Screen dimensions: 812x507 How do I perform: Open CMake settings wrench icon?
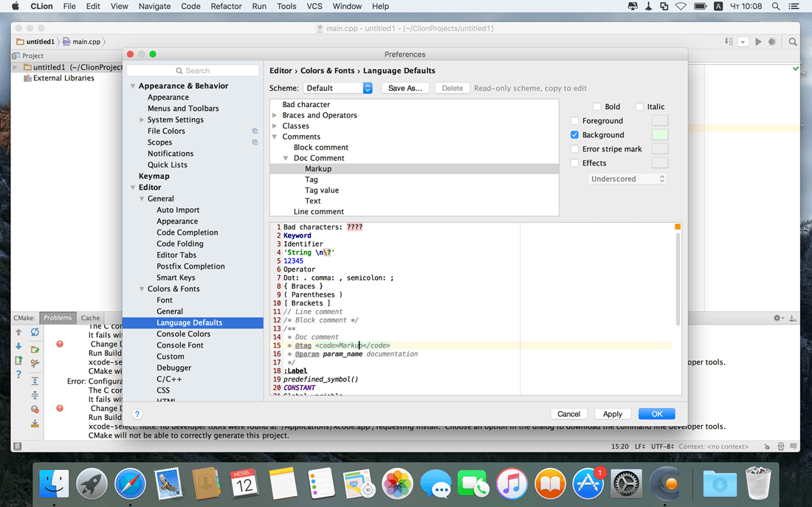point(35,364)
